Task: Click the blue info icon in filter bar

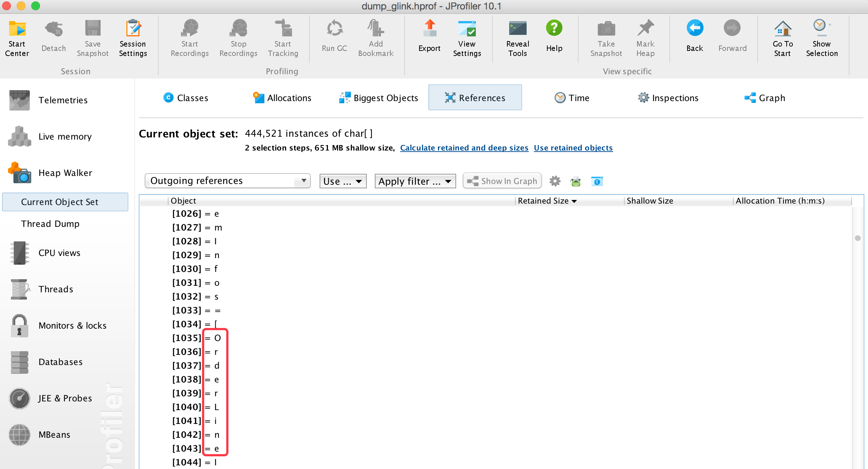Action: pos(597,181)
